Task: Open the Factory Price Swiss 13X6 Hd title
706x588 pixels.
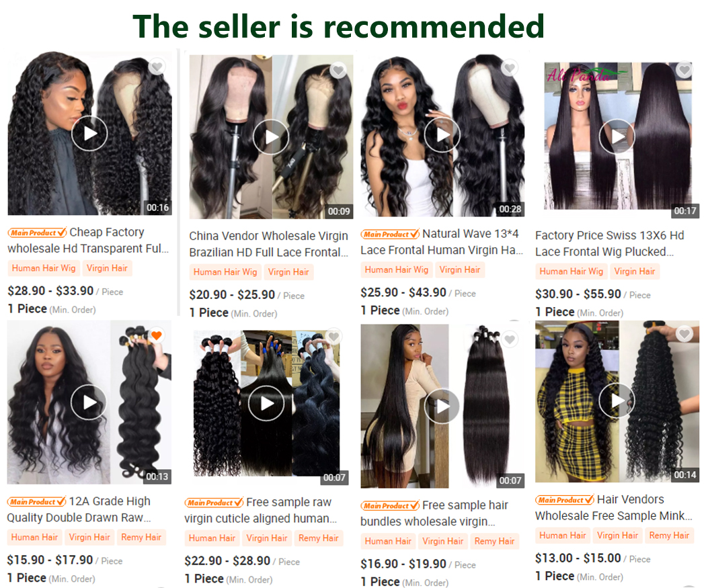Action: [x=610, y=243]
